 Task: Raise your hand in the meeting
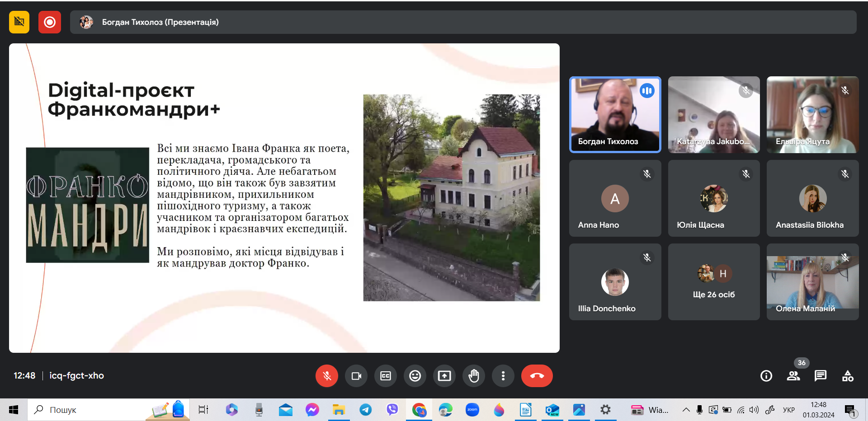474,376
